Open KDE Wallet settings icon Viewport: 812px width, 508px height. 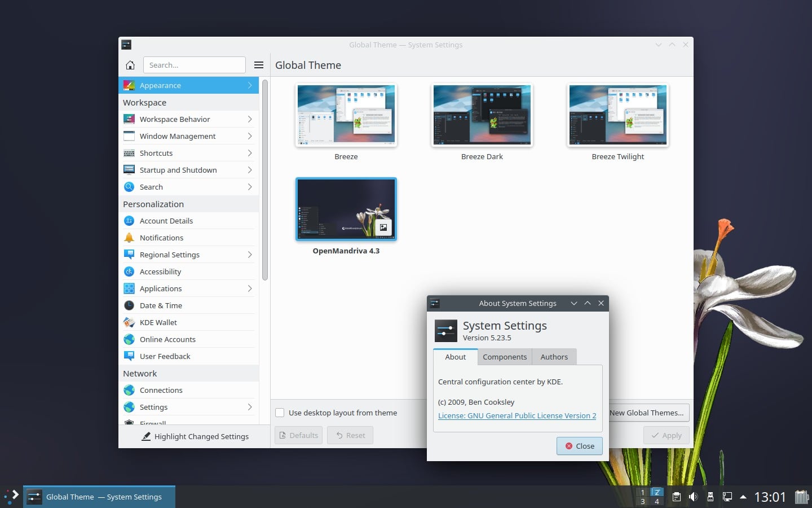[129, 322]
